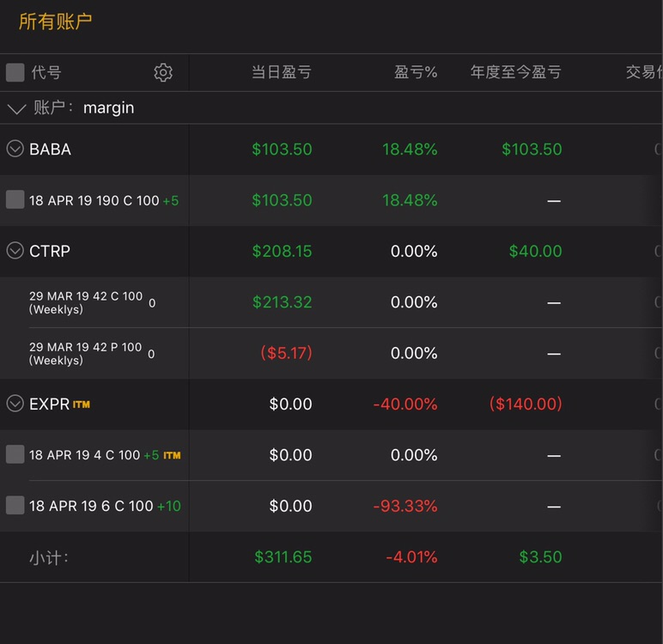Collapse the EXPR position group

(15, 404)
